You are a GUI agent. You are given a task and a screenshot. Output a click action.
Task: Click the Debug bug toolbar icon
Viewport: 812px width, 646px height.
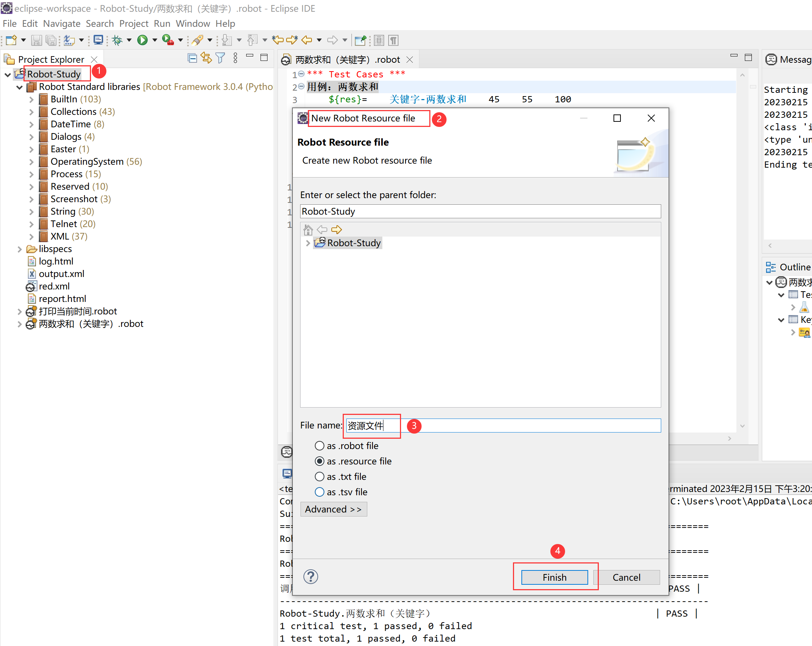(x=117, y=40)
